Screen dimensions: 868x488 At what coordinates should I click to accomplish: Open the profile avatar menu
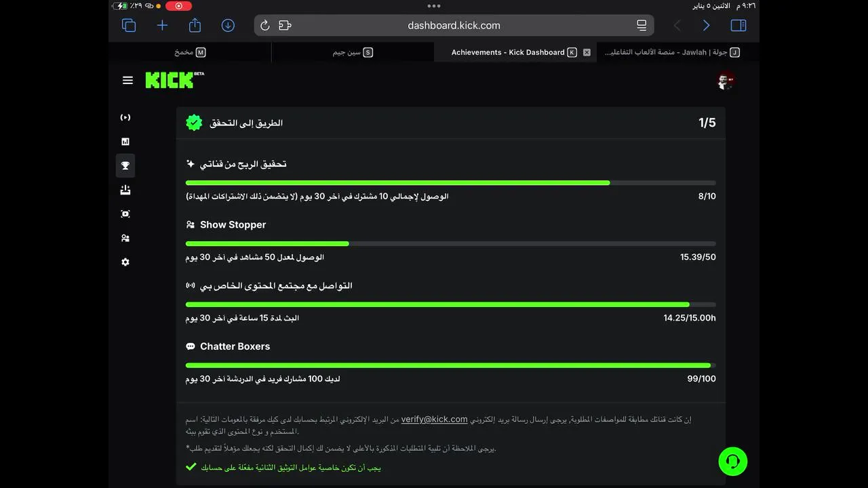tap(726, 81)
